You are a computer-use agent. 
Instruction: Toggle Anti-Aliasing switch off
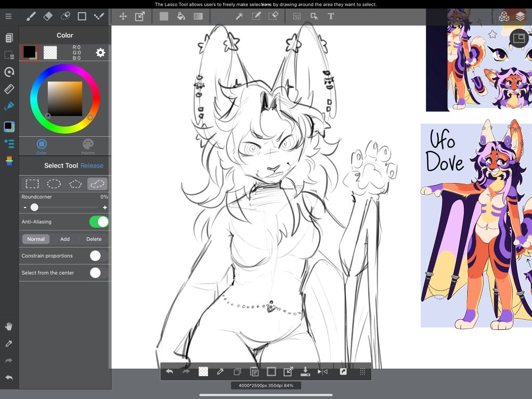pos(99,222)
